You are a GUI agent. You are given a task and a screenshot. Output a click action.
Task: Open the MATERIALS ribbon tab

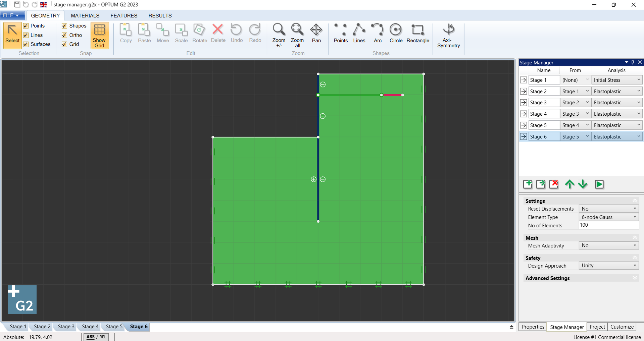85,16
